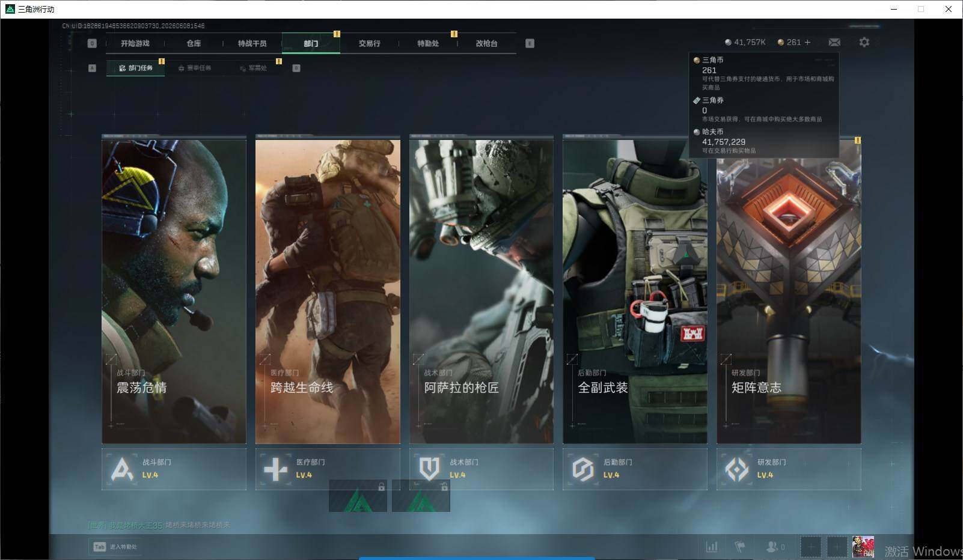Switch to the 仓库 tab
The width and height of the screenshot is (963, 560).
pyautogui.click(x=194, y=43)
